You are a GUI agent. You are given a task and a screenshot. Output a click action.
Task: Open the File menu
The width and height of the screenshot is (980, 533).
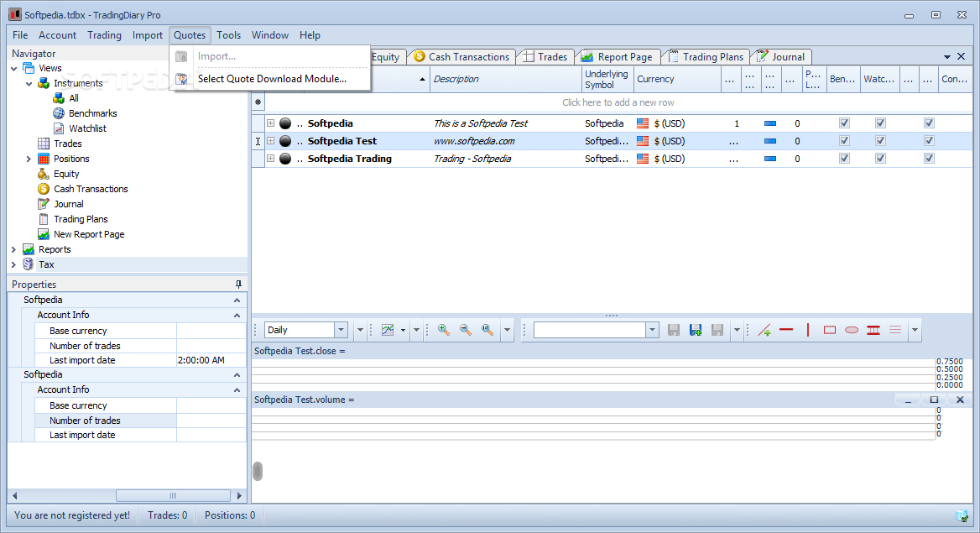click(20, 35)
